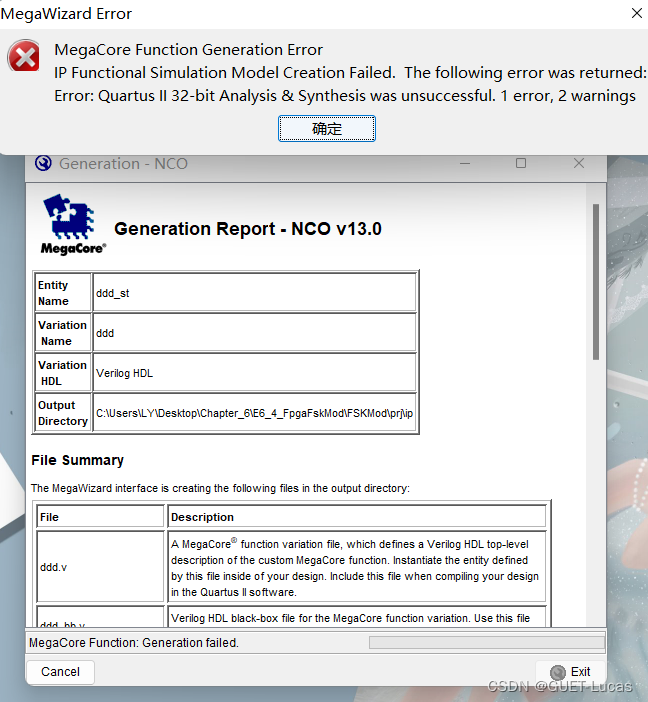Click the output directory path cell
648x702 pixels.
(255, 413)
